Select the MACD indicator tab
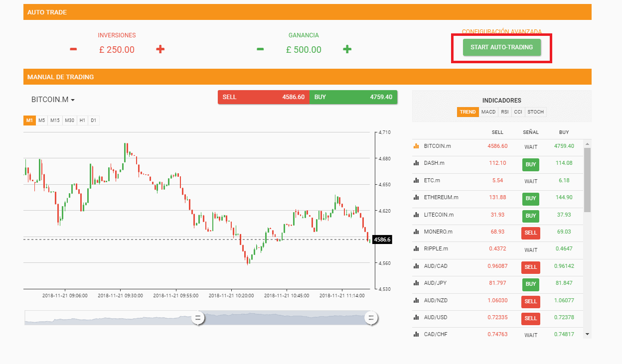Image resolution: width=622 pixels, height=364 pixels. tap(488, 112)
